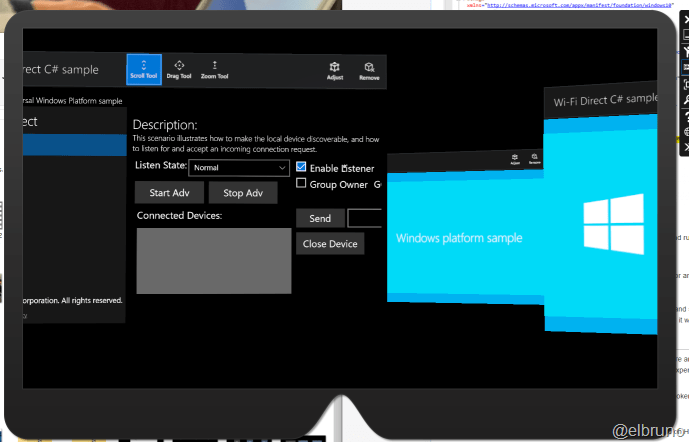Click the Adjust icon in main app bar
Screen dimensions: 689x442
point(335,70)
